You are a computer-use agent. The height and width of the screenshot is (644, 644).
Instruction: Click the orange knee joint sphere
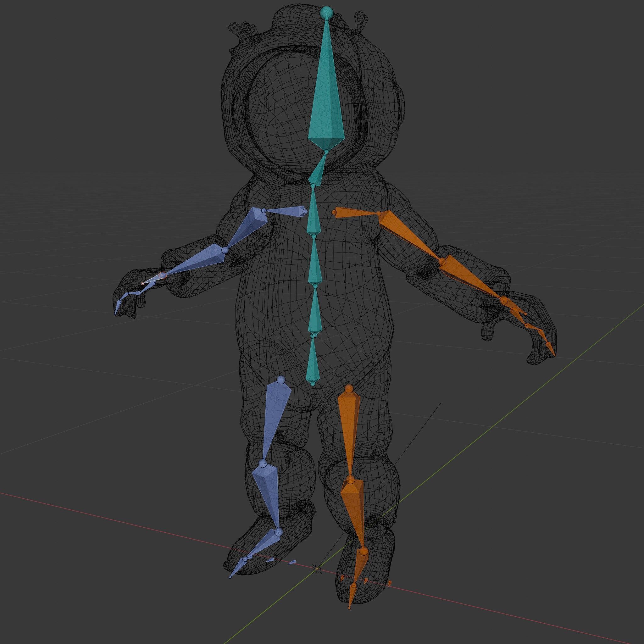tap(350, 480)
